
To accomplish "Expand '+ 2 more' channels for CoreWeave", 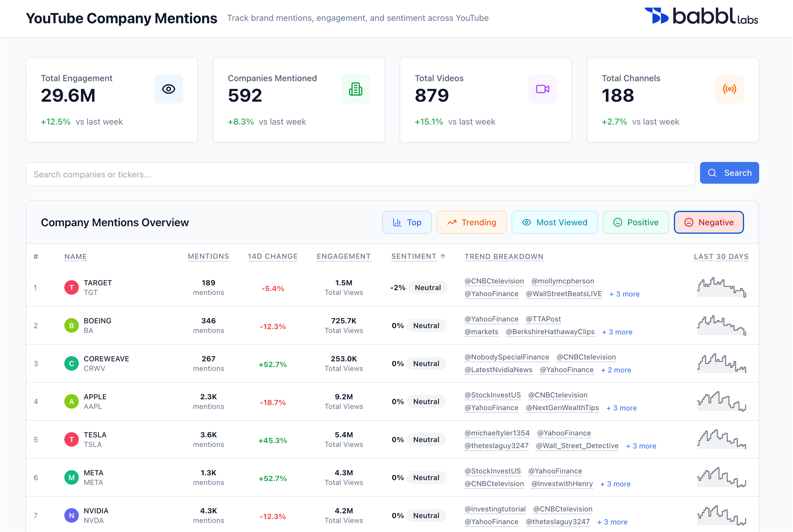I will [x=616, y=370].
